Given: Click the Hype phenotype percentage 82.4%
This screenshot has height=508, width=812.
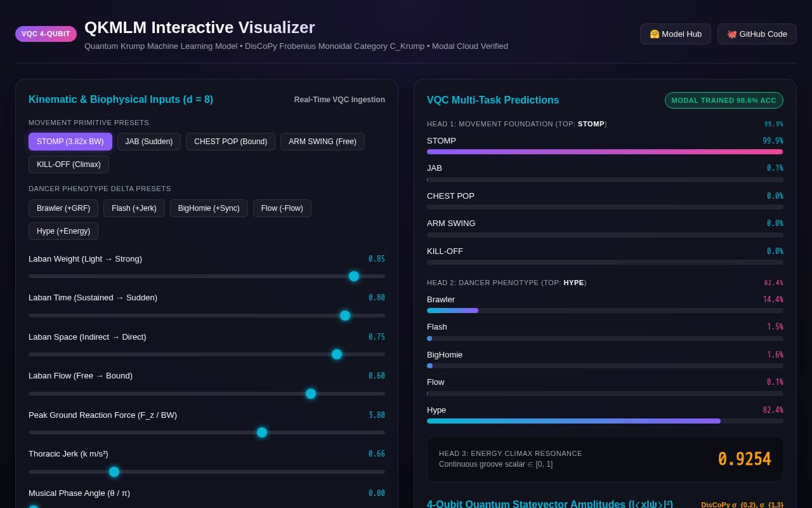Looking at the screenshot, I should [x=773, y=410].
